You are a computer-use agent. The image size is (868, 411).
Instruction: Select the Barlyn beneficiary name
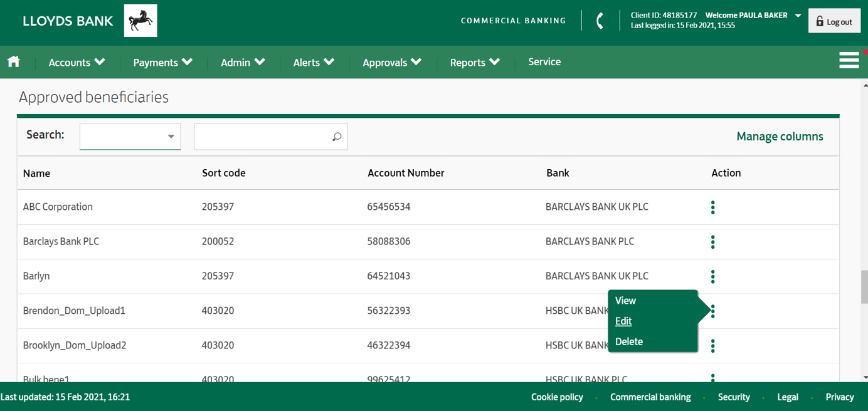pos(36,276)
